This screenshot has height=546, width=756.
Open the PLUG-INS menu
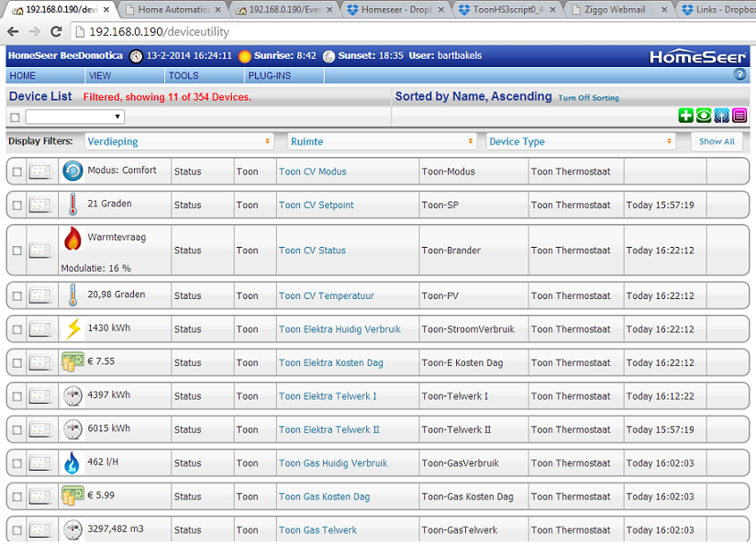coord(270,76)
